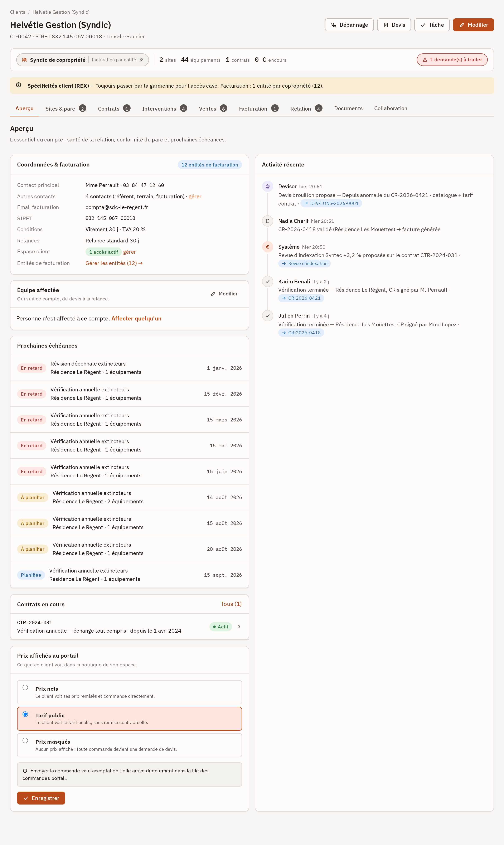Click checkmark icon beside Julien Perrin
Viewport: 504px width, 845px height.
pos(267,315)
